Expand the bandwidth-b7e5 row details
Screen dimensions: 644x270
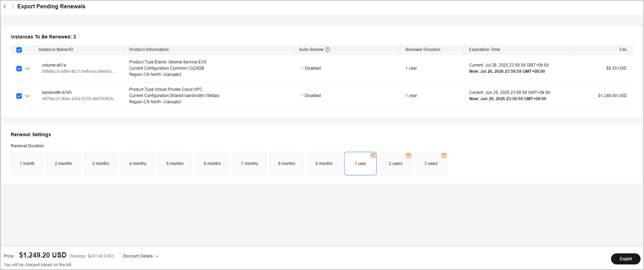click(x=27, y=96)
